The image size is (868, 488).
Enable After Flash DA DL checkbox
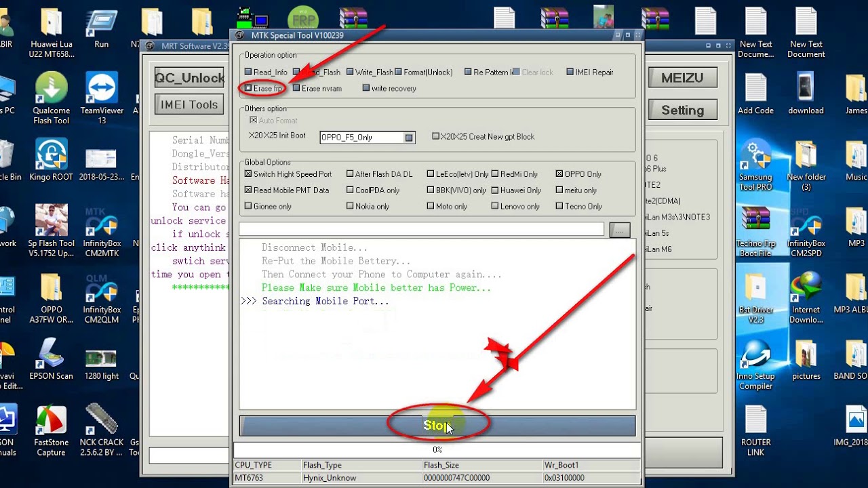[x=350, y=174]
